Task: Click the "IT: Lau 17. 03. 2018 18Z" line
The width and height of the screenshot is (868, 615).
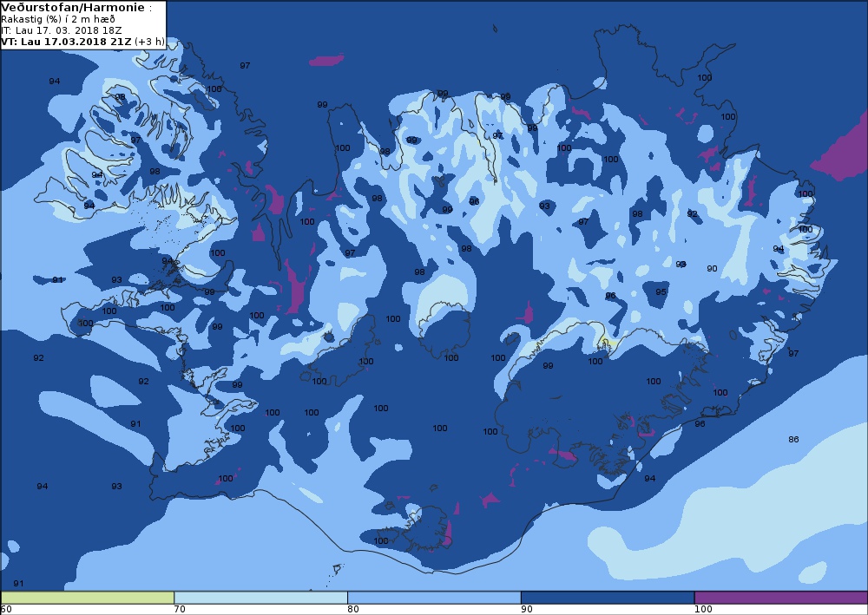Action: coord(62,30)
